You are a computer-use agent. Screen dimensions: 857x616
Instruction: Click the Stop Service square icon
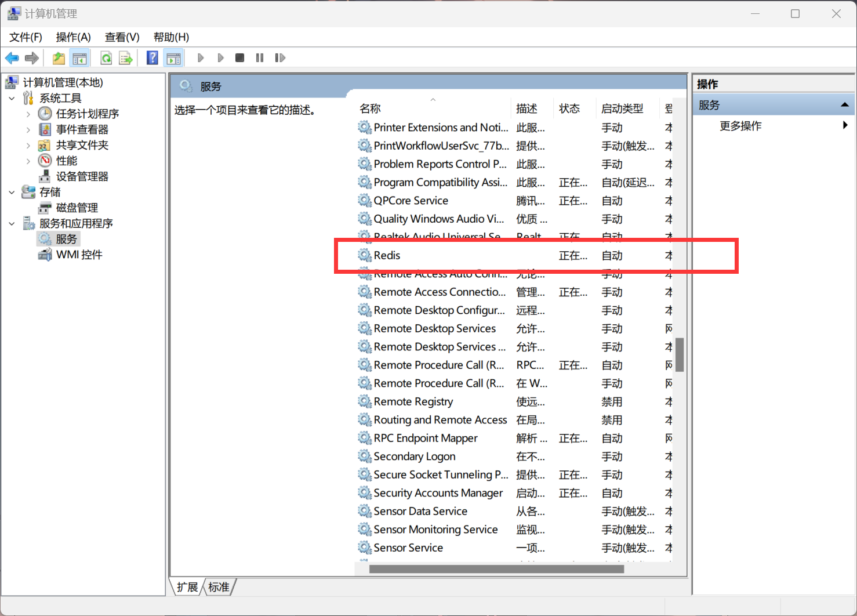[239, 58]
